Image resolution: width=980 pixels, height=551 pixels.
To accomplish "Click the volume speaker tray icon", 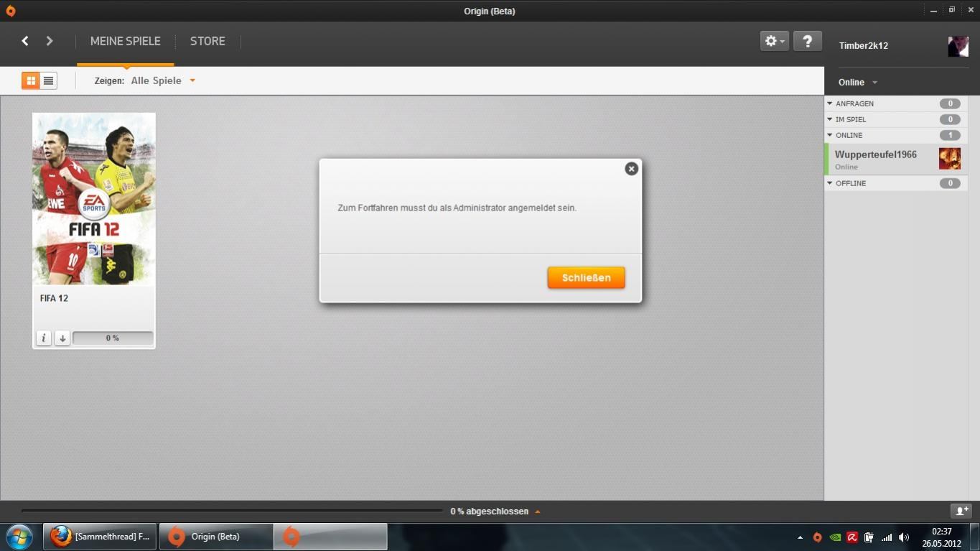I will point(904,537).
